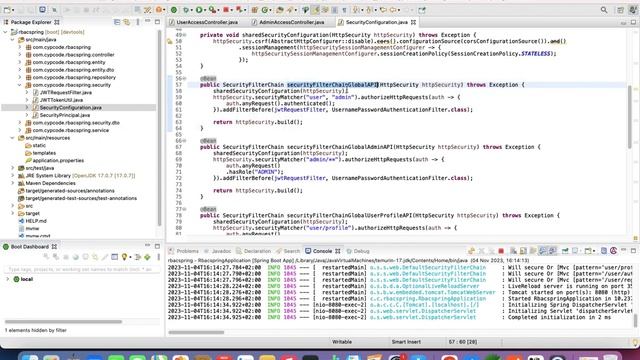Image resolution: width=640 pixels, height=360 pixels.
Task: Minimize the Console view
Action: pyautogui.click(x=624, y=250)
